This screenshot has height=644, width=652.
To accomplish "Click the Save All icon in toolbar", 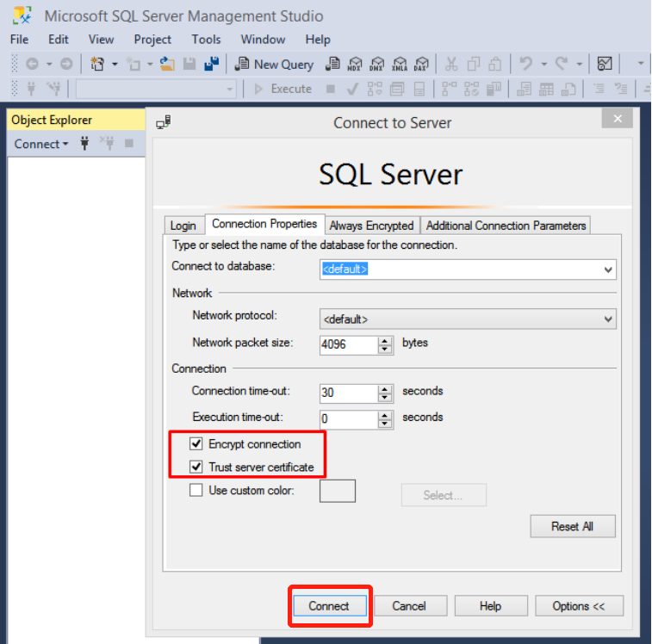I will point(213,64).
